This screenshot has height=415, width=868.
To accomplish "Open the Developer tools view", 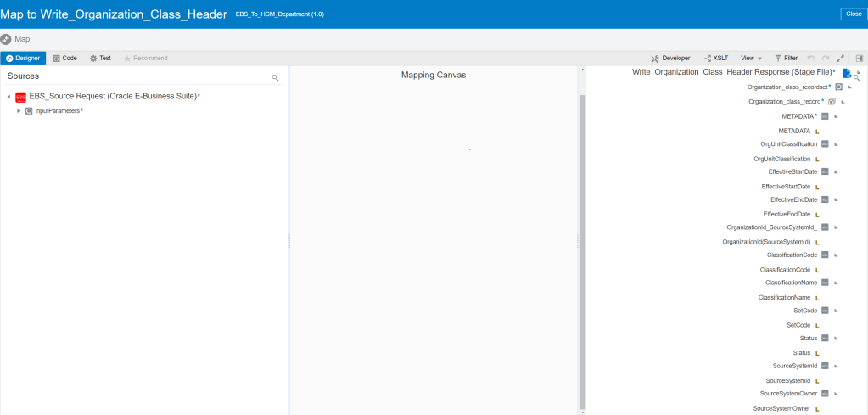I will coord(670,58).
